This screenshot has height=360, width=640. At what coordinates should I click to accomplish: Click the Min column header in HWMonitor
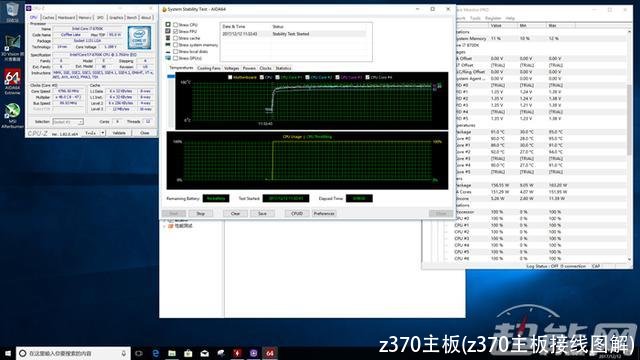(532, 25)
